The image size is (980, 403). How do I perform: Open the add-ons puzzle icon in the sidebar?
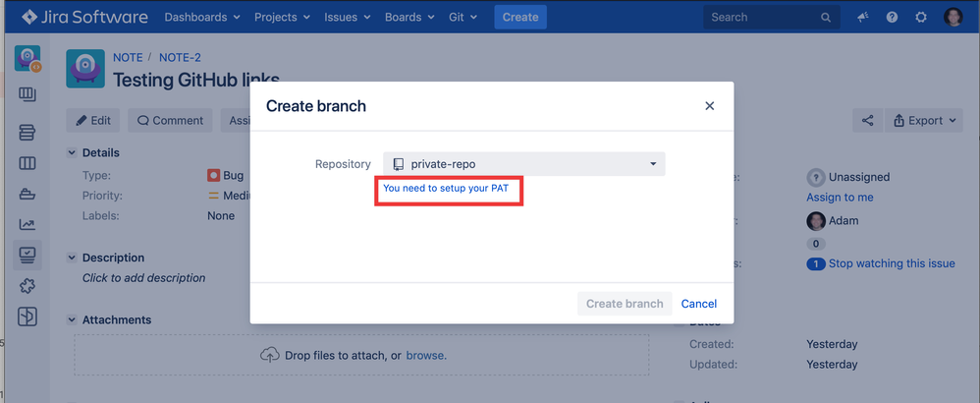pyautogui.click(x=27, y=286)
